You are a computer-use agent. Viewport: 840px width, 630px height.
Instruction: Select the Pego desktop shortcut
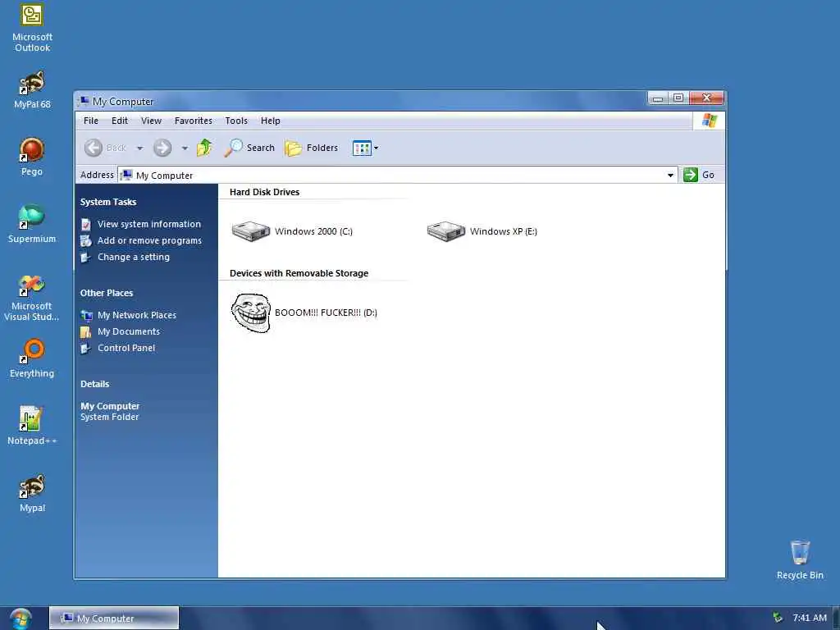(32, 157)
